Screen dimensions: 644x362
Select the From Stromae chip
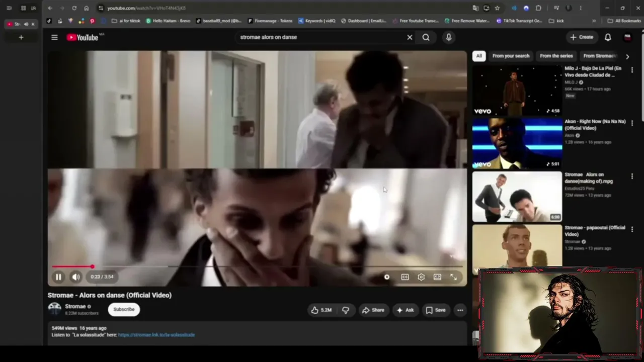tap(599, 56)
